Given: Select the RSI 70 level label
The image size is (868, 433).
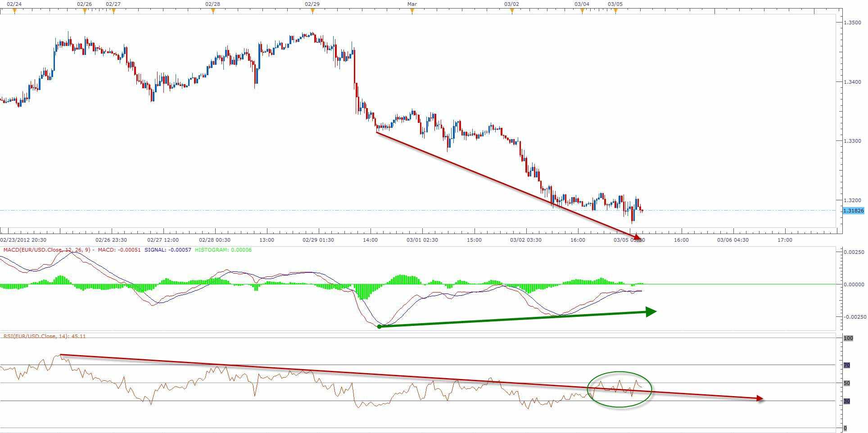Looking at the screenshot, I should tap(846, 365).
